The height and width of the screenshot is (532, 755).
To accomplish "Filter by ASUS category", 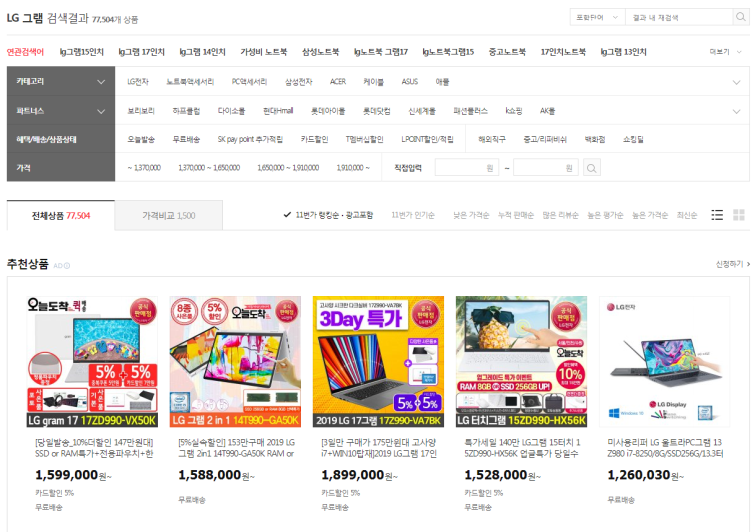I will click(410, 82).
